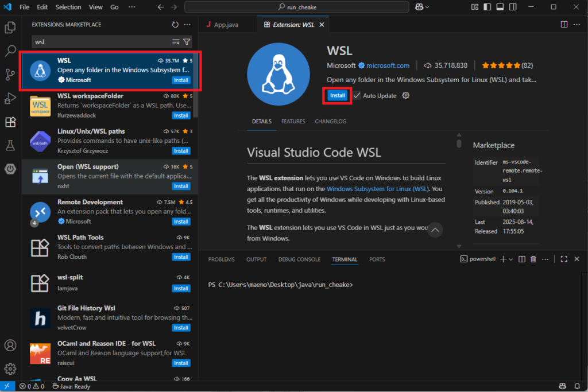588x392 pixels.
Task: Click the extension details scrollbar thumb
Action: coord(459,143)
